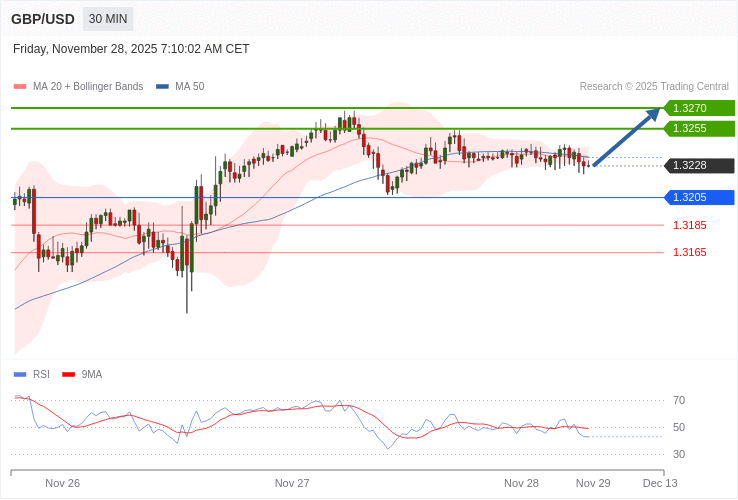This screenshot has width=738, height=500.
Task: Click the 30 MIN timeframe badge
Action: [108, 19]
